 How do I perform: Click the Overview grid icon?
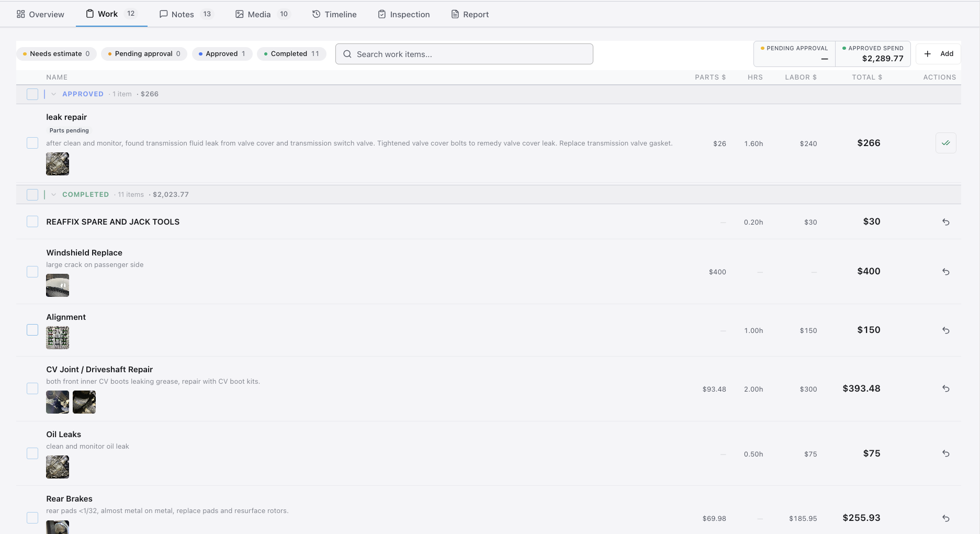pos(21,14)
